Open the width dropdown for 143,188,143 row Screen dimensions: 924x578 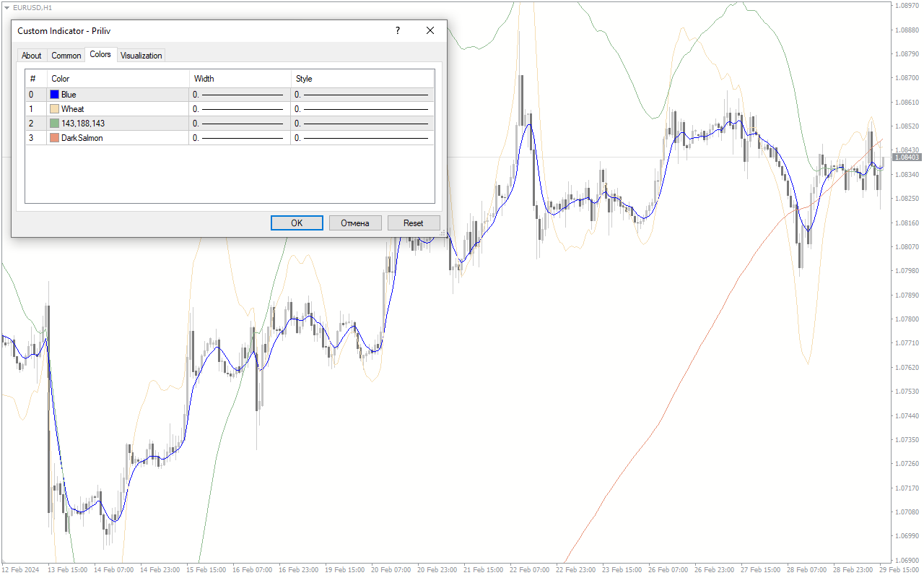point(240,124)
